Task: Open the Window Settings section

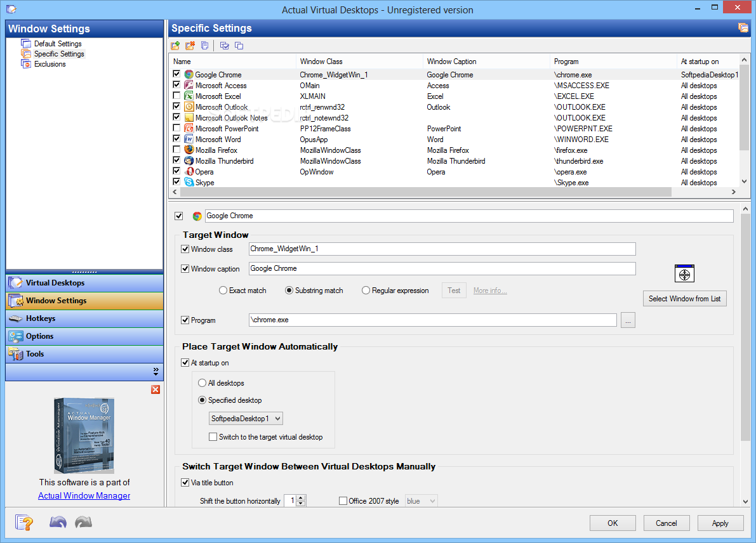Action: tap(84, 301)
